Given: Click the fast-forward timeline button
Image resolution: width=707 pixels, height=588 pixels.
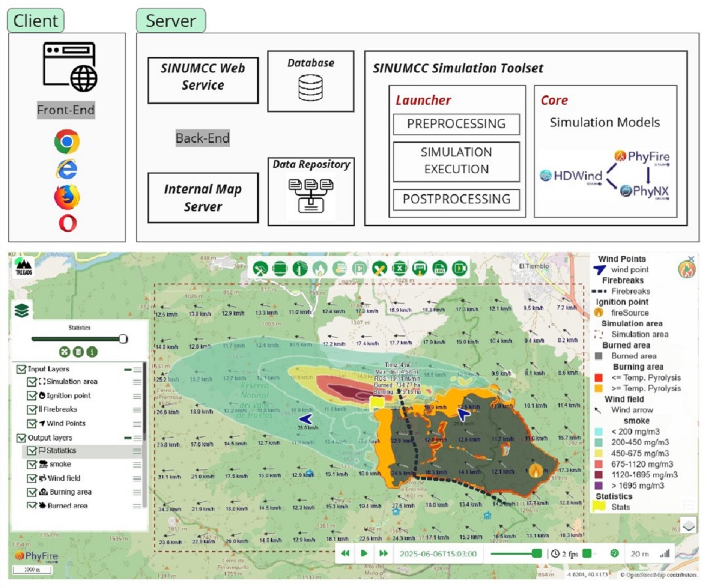Looking at the screenshot, I should coord(384,553).
